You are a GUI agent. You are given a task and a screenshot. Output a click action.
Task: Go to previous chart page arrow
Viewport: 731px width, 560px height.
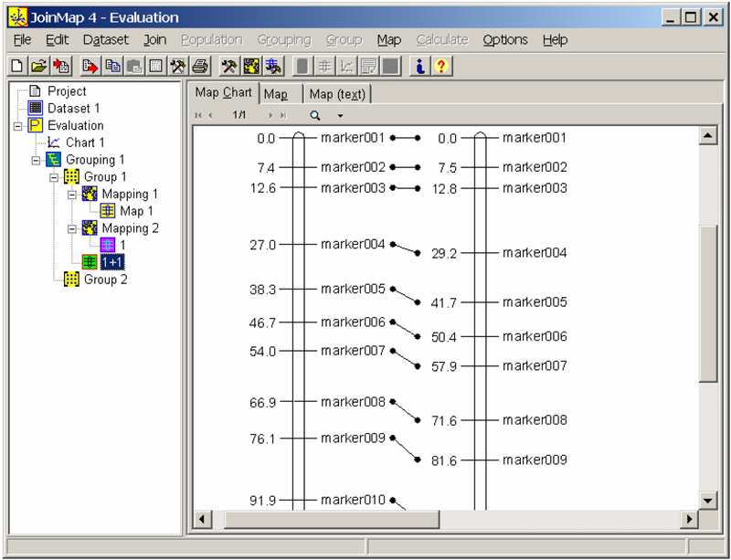[210, 116]
